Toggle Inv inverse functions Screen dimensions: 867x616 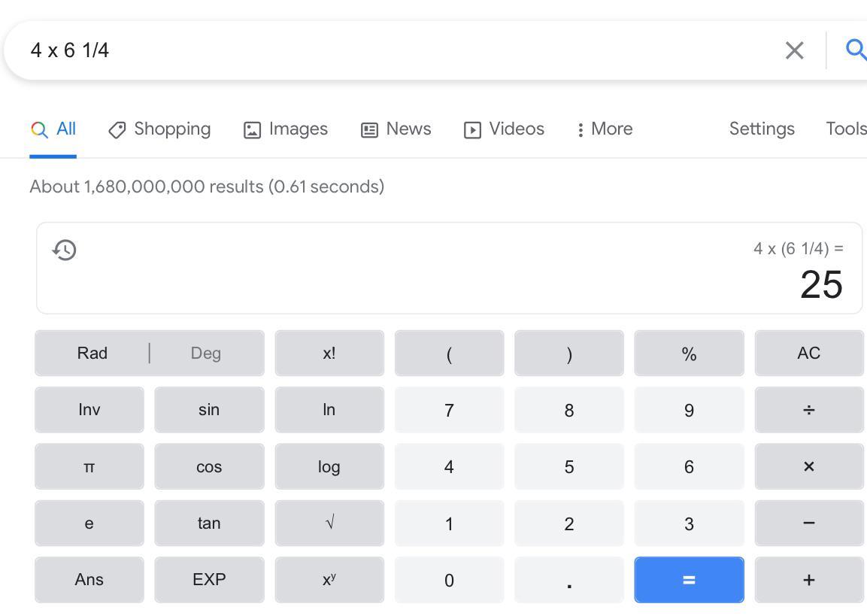[x=89, y=410]
